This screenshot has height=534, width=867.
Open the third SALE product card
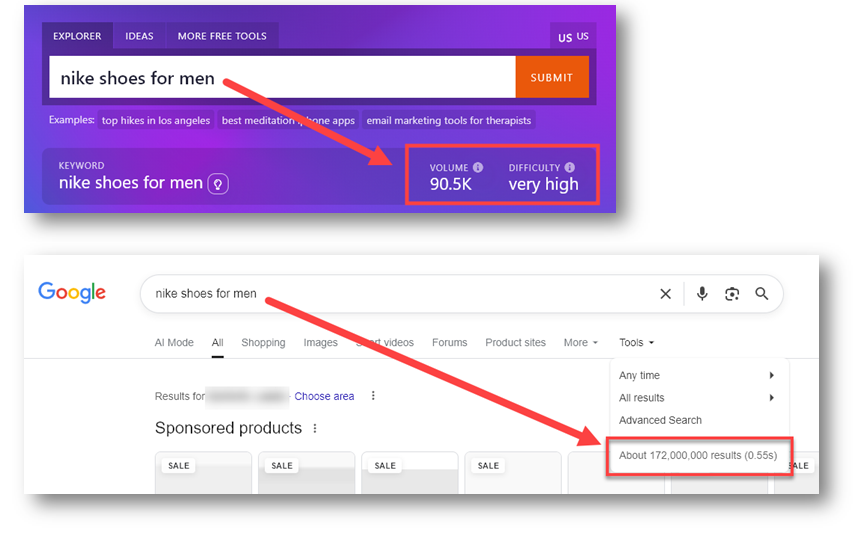point(410,473)
